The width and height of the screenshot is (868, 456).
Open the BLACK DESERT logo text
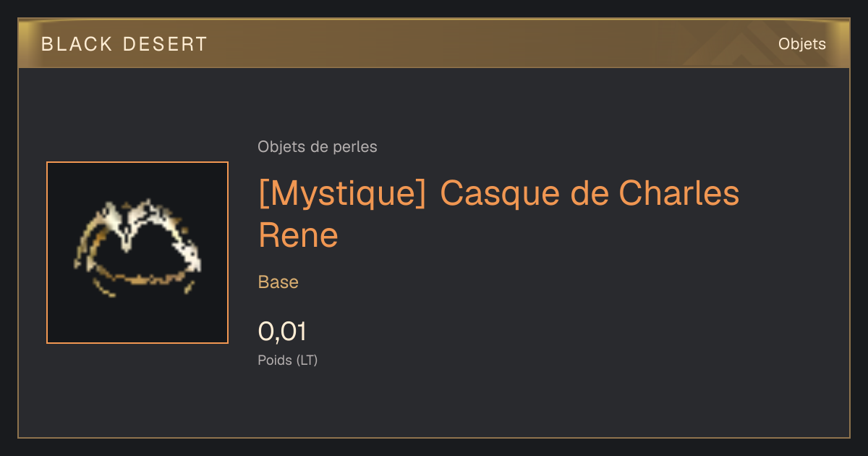tap(124, 44)
